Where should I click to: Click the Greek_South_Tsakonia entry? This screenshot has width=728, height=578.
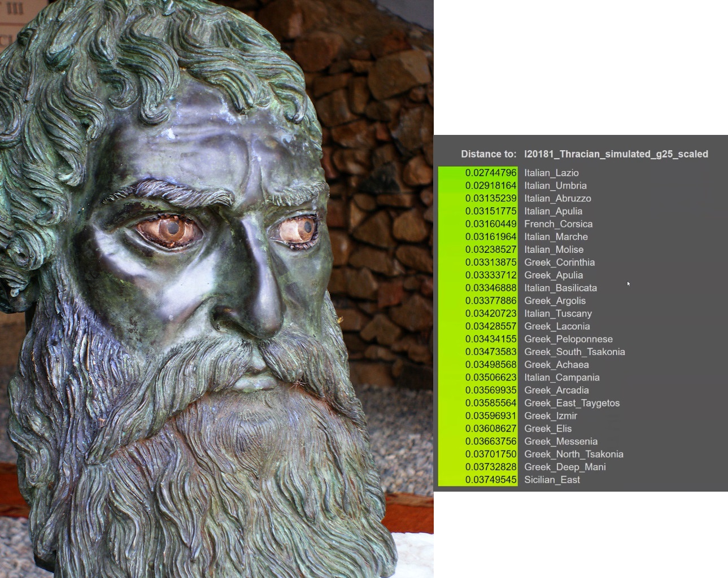tap(574, 352)
